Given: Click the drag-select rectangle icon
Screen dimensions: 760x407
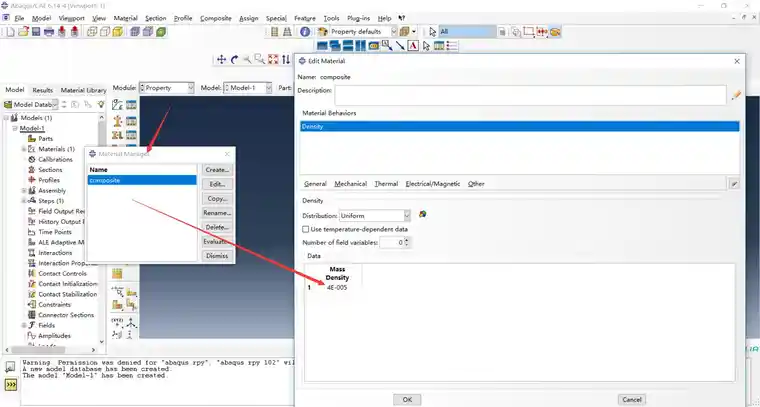Looking at the screenshot, I should pos(529,32).
